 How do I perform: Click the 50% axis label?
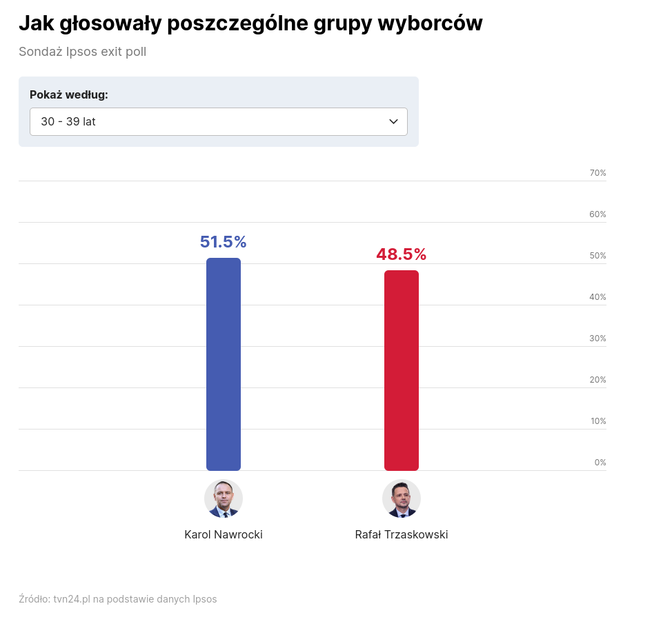point(597,256)
